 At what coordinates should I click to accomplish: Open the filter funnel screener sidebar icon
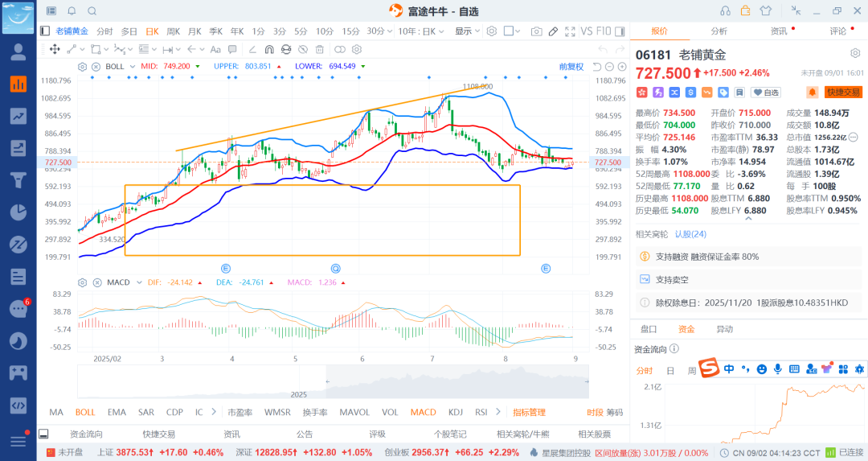click(x=18, y=180)
